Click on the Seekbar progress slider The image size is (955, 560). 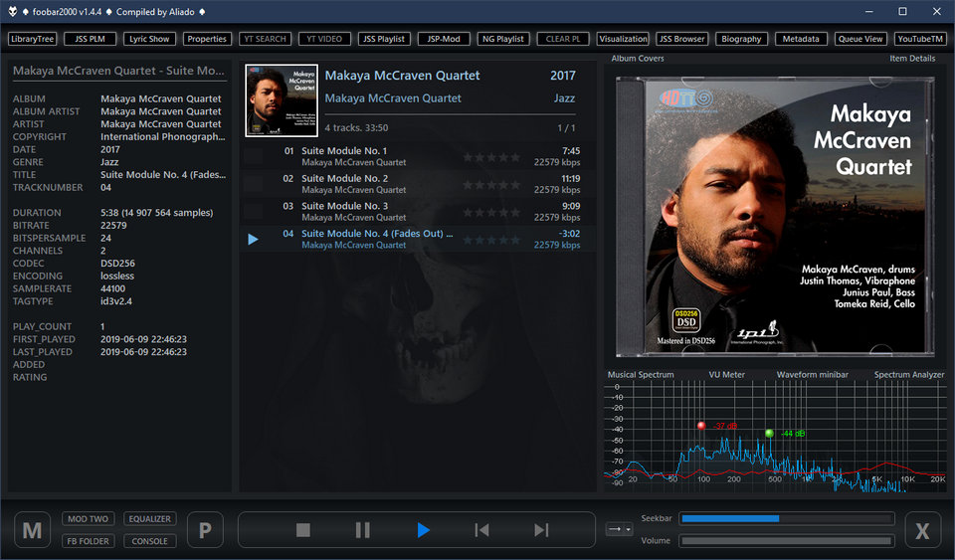coord(786,518)
